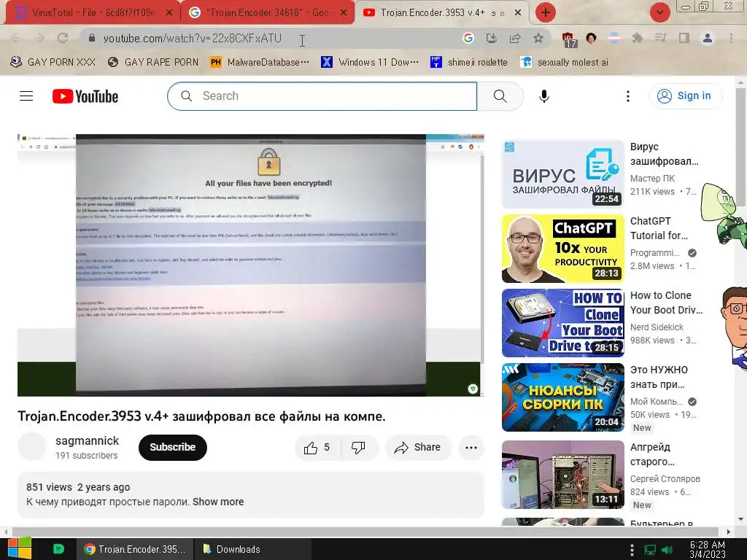Open the media controls icon in toolbar
This screenshot has width=747, height=560.
(x=660, y=38)
